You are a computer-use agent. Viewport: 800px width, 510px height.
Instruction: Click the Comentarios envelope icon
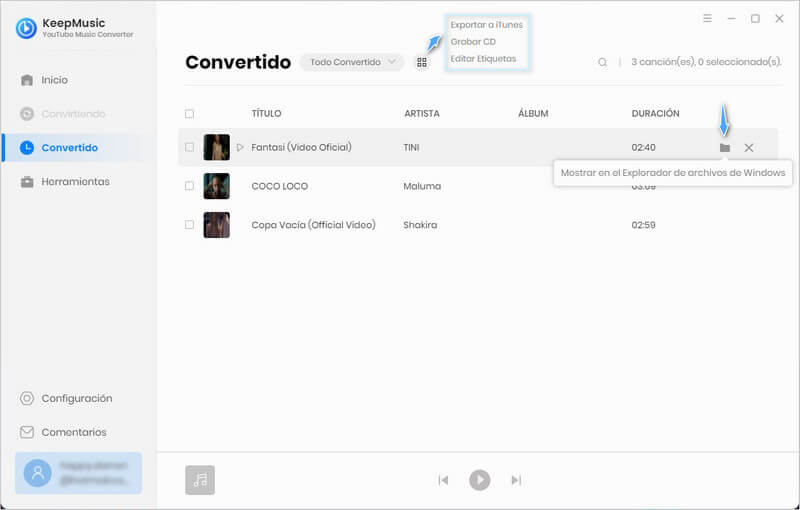point(27,432)
